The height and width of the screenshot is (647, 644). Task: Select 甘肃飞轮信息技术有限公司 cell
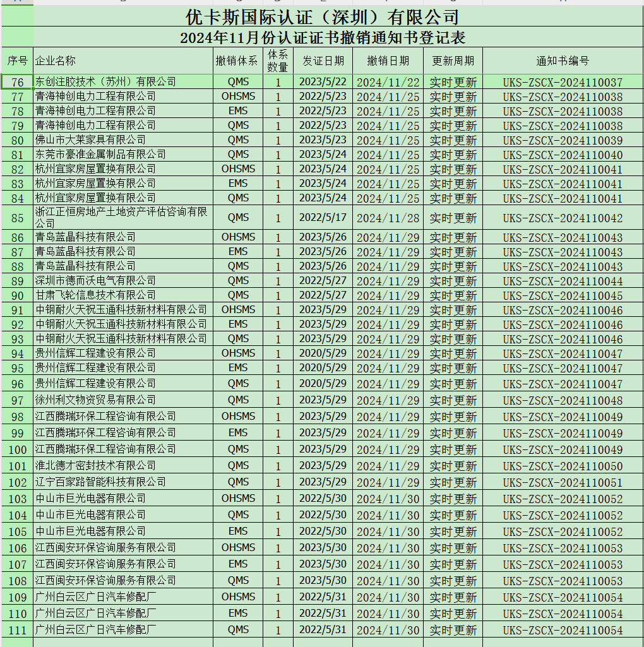(x=123, y=295)
